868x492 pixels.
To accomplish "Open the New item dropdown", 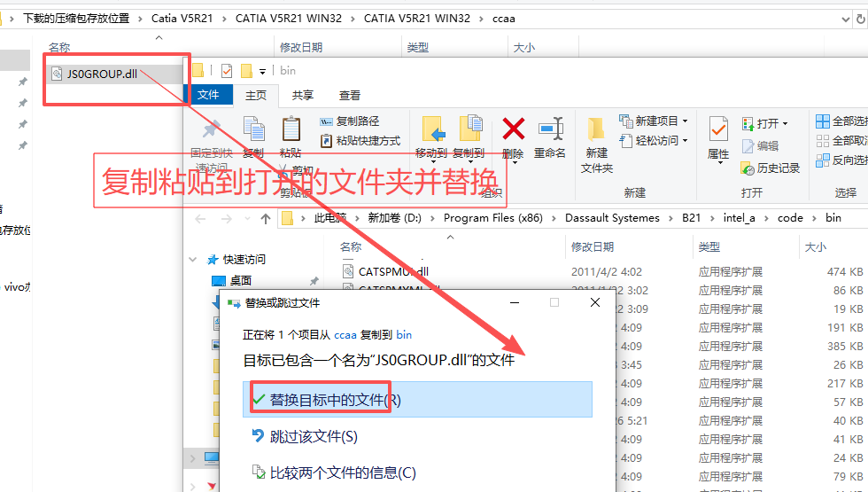I will (654, 121).
